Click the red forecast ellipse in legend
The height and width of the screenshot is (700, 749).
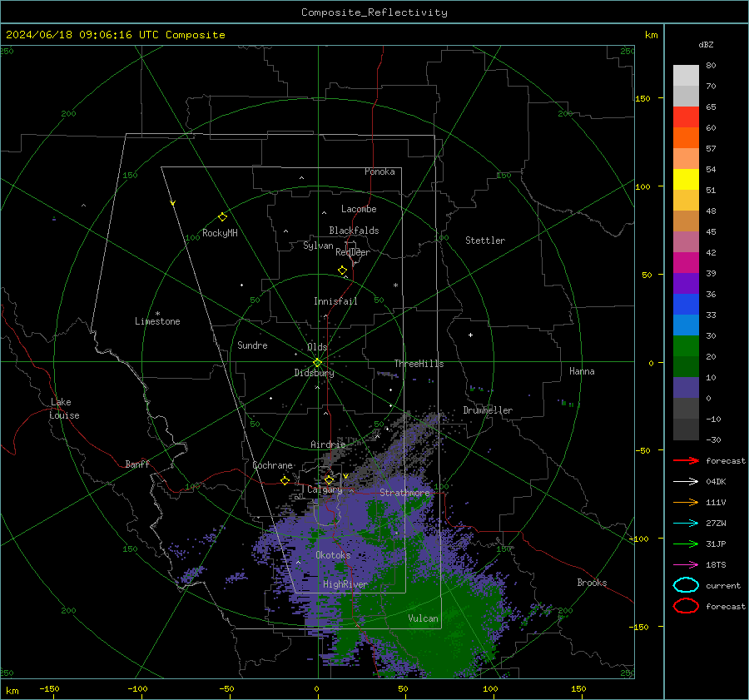click(686, 606)
